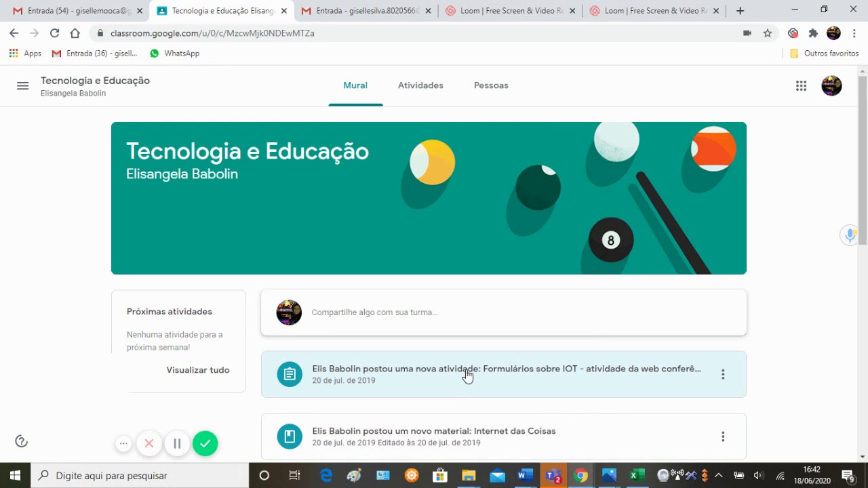Click the user avatar beside the share box
Image resolution: width=868 pixels, height=488 pixels.
[289, 312]
